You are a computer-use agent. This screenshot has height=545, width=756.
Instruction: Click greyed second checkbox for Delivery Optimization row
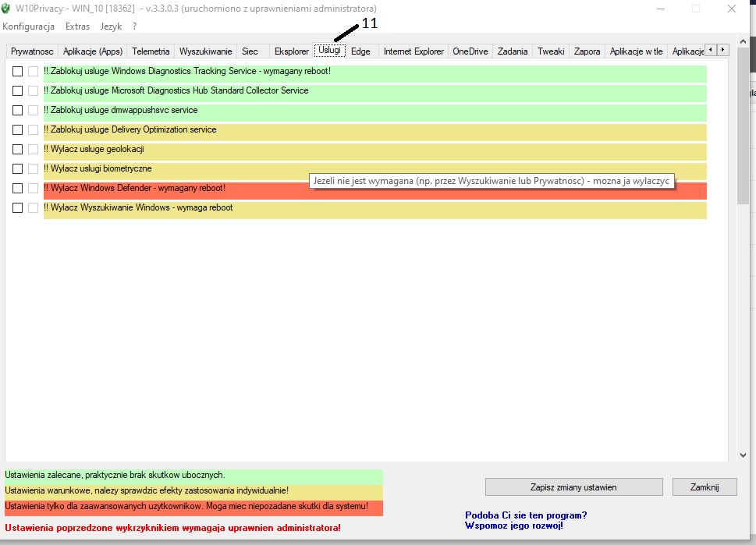(33, 129)
